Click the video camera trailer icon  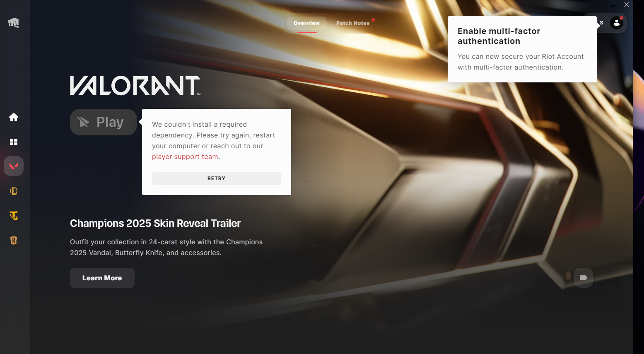pyautogui.click(x=584, y=278)
